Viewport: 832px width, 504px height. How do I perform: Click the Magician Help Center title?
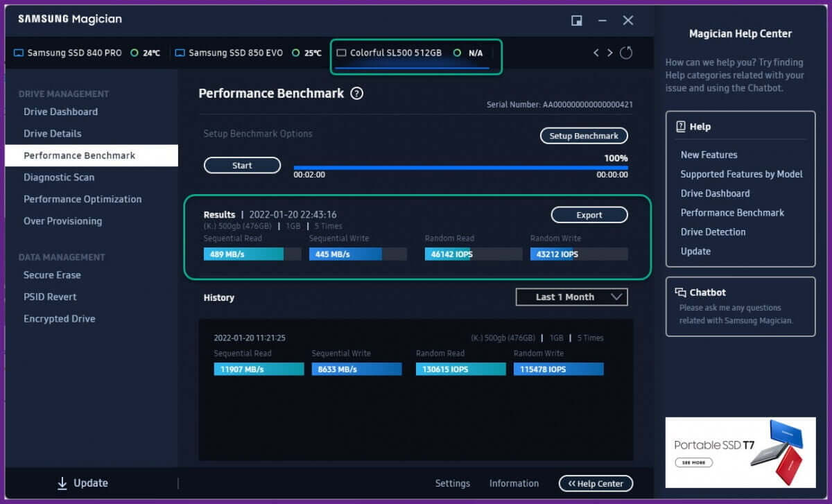(x=740, y=33)
